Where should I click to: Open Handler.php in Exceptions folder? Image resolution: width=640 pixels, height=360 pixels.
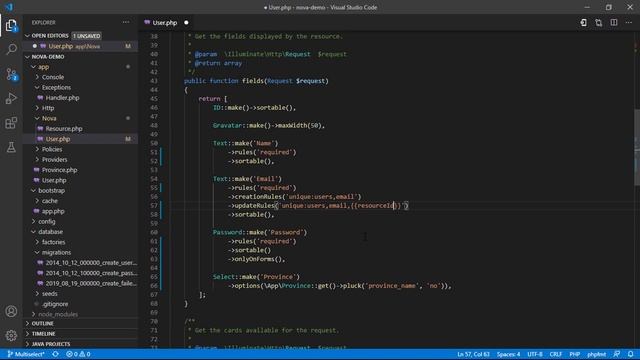tap(81, 98)
